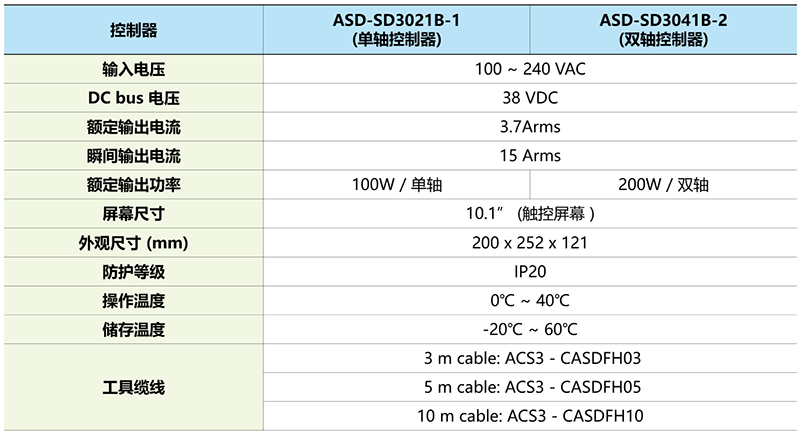Viewport: 800px width, 433px height.
Task: Select the 5 m cable ACS3 - CASDFH05 row
Action: (x=530, y=387)
